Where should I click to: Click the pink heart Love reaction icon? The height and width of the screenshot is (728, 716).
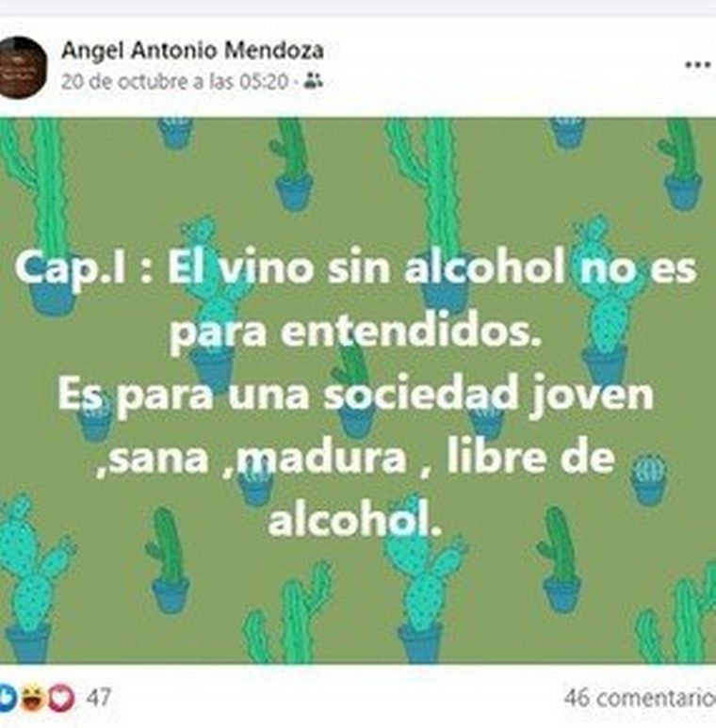(x=61, y=698)
